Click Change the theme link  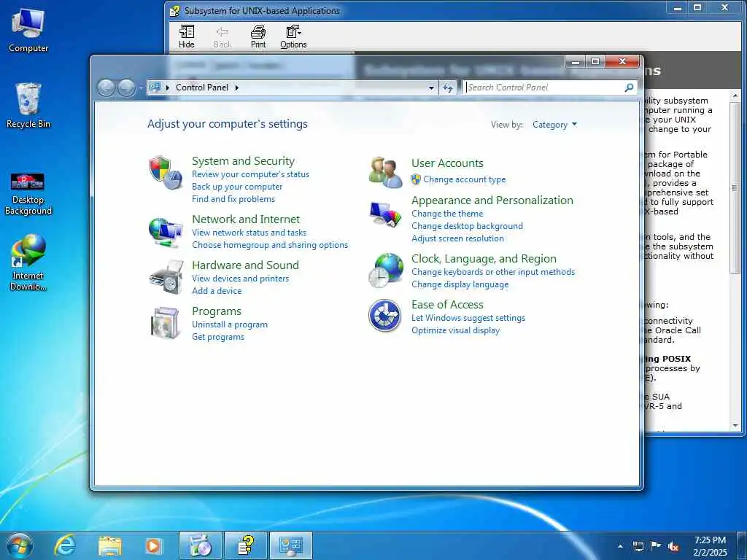[x=447, y=214]
